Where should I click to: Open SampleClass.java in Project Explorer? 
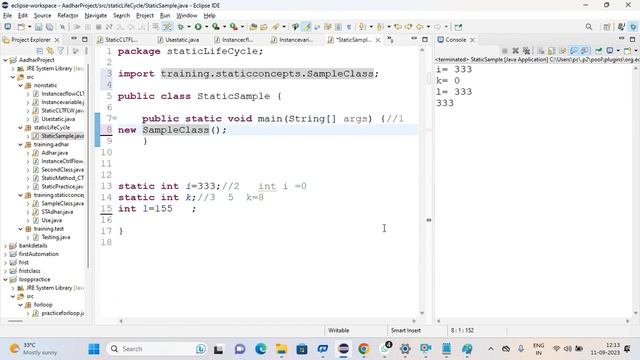point(62,203)
